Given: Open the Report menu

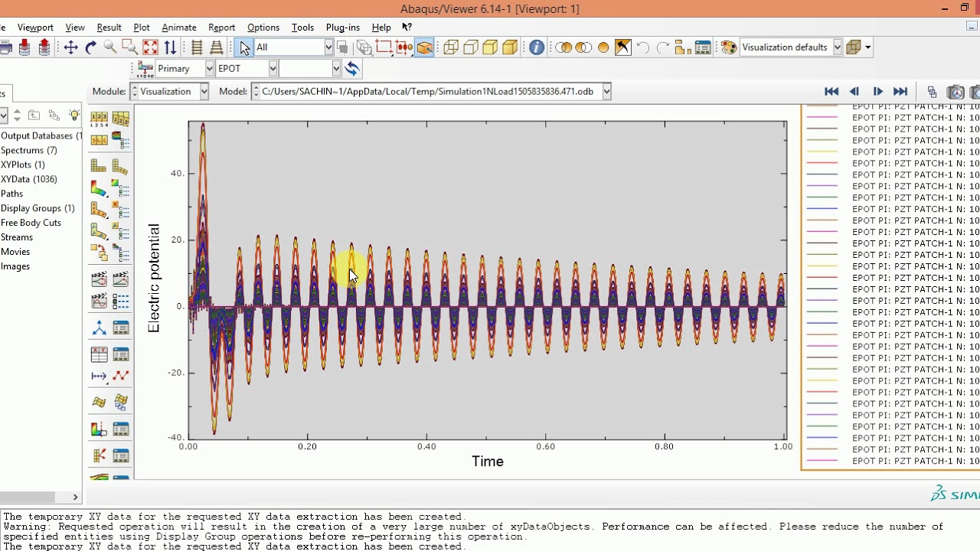Looking at the screenshot, I should [x=222, y=28].
